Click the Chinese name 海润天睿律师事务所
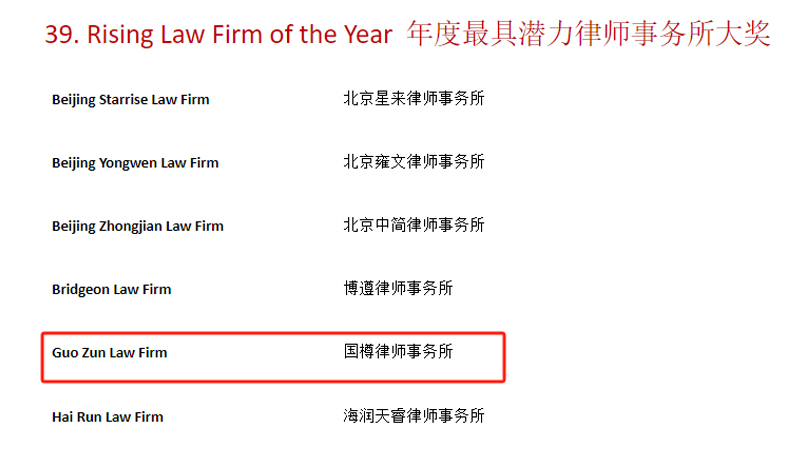 pyautogui.click(x=413, y=416)
